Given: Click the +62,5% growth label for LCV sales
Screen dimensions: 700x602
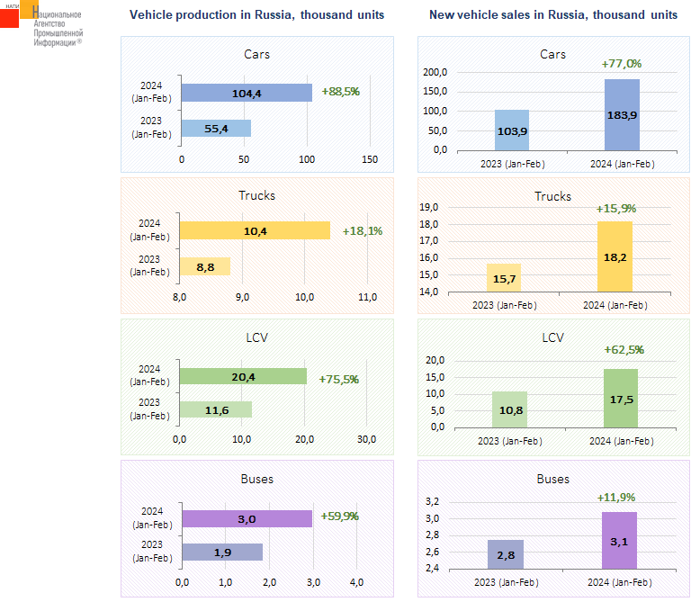Looking at the screenshot, I should 621,350.
